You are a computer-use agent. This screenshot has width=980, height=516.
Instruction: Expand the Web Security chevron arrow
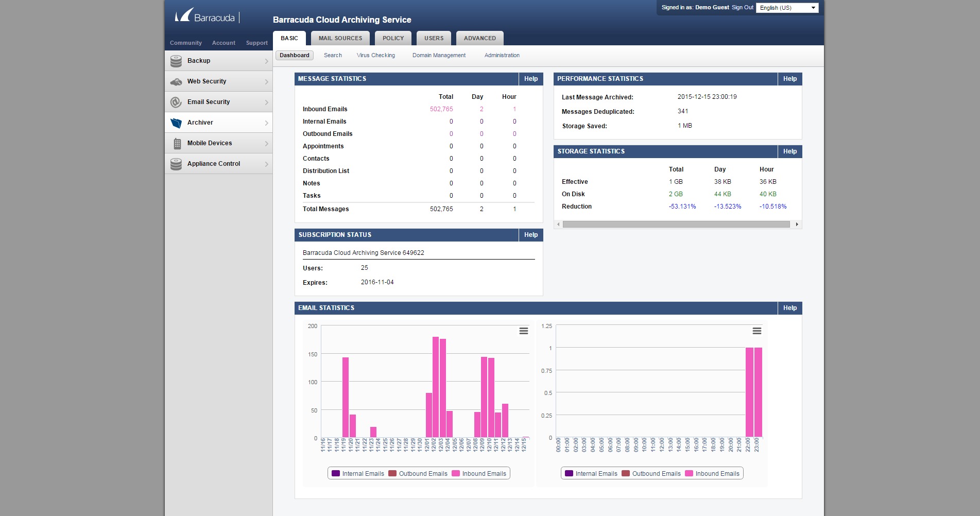pyautogui.click(x=266, y=82)
